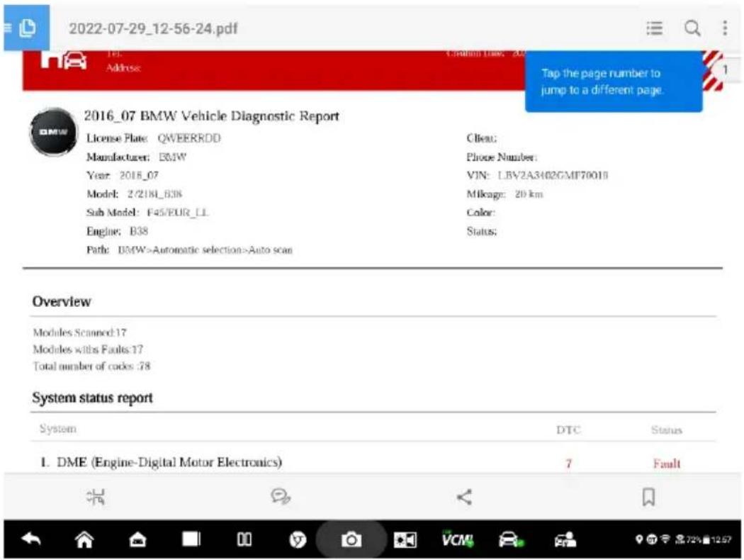Tap the search magnifier icon
This screenshot has height=560, width=744.
click(x=692, y=28)
